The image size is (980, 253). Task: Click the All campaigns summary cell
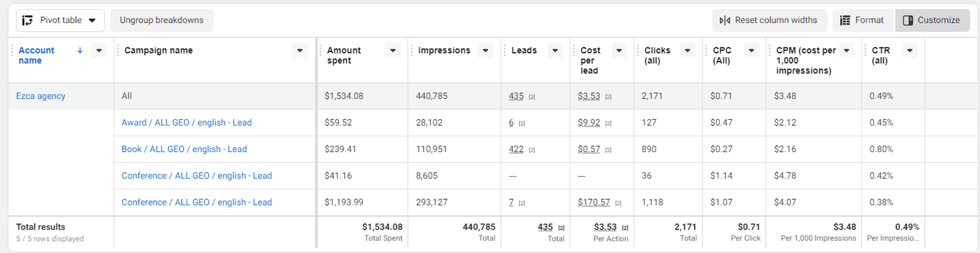coord(215,96)
